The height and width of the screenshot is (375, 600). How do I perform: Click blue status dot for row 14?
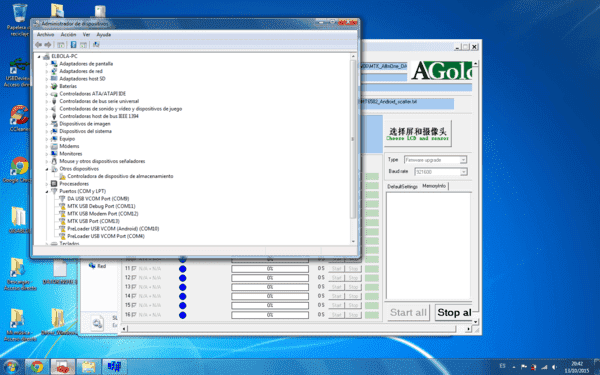click(183, 296)
